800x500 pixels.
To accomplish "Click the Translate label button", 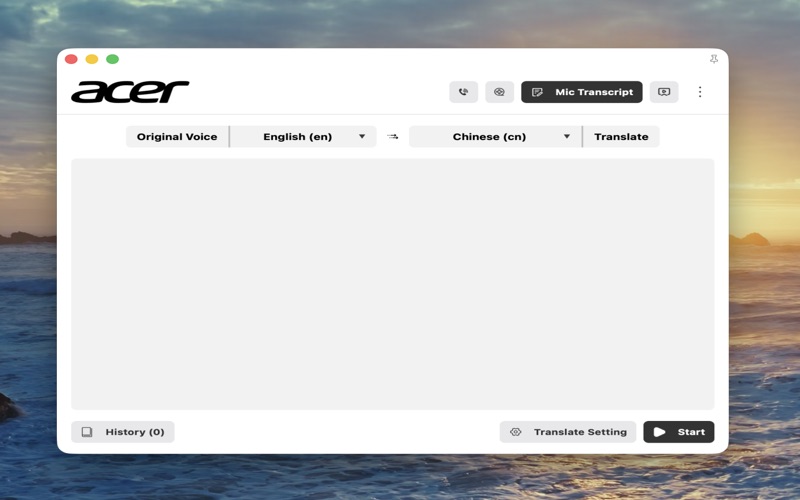I will click(x=621, y=137).
